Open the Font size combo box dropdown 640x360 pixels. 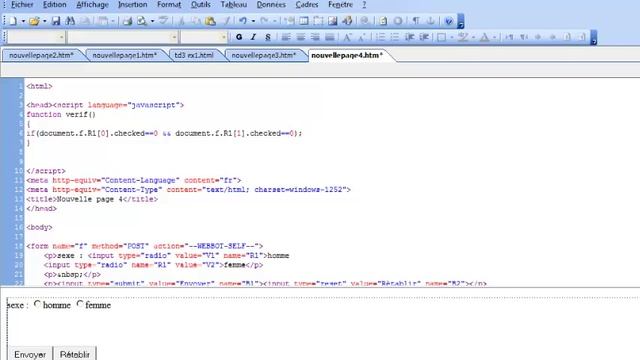point(223,37)
